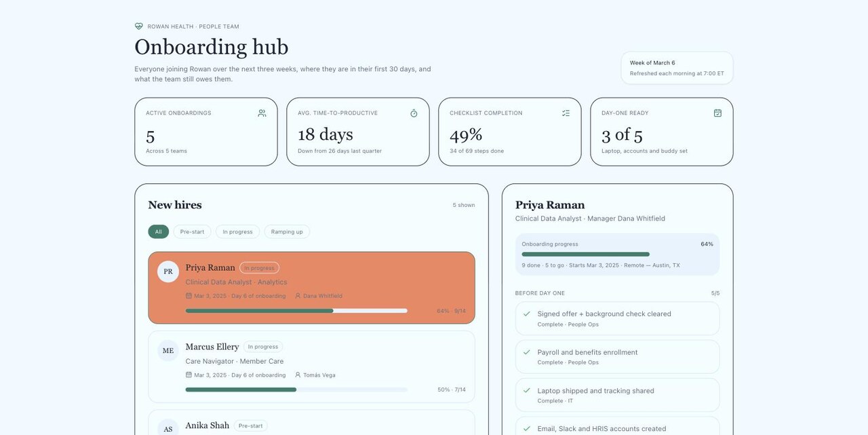Viewport: 868px width, 435px height.
Task: Click the New hires section heading
Action: pos(175,205)
